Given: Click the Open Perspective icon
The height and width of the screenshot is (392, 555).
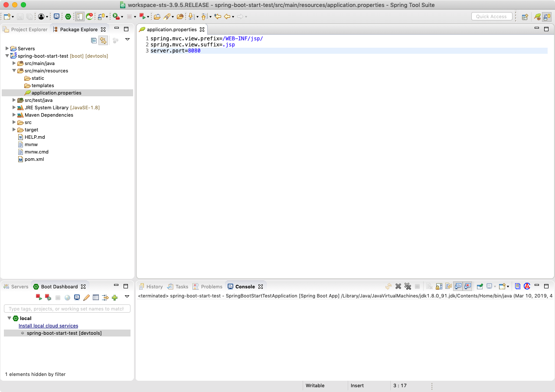Looking at the screenshot, I should (x=525, y=16).
